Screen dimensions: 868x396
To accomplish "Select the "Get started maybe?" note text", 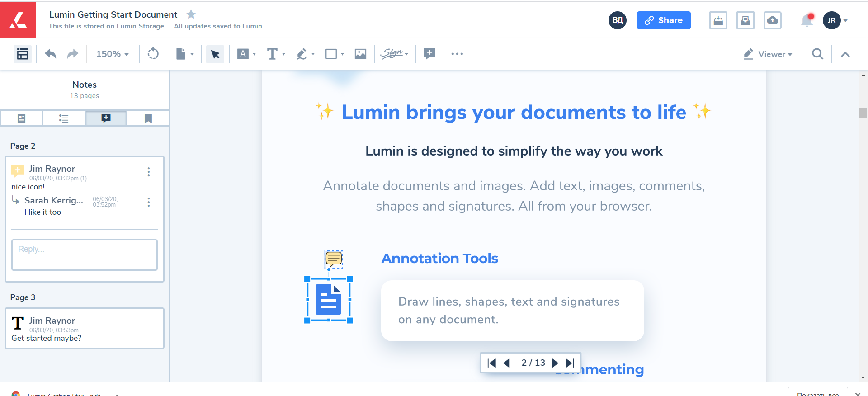I will coord(47,338).
